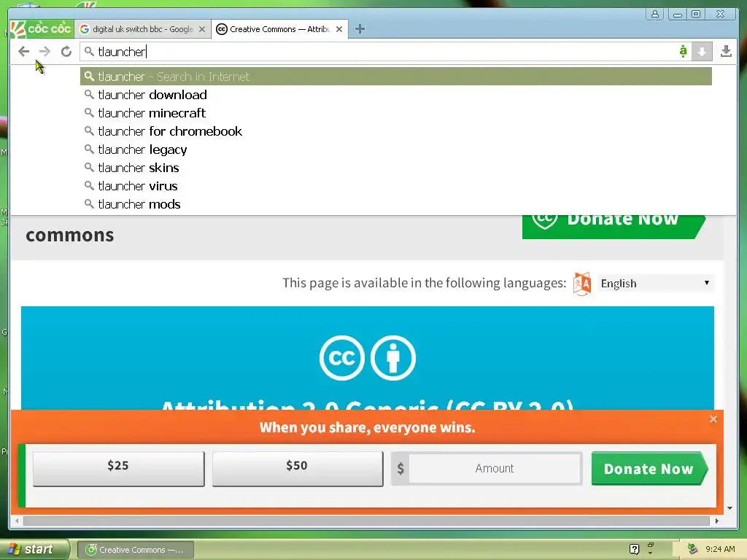Click Creative Commons taskbar button

coord(135,550)
